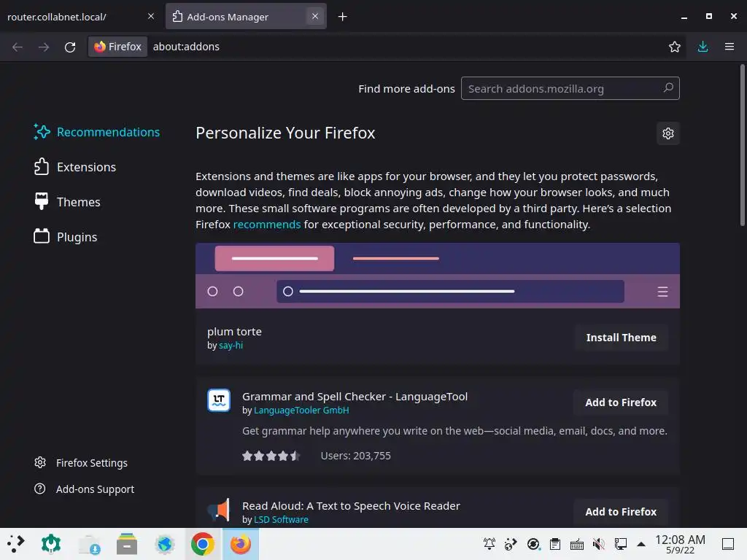Go back one page
This screenshot has height=560, width=747.
18,47
